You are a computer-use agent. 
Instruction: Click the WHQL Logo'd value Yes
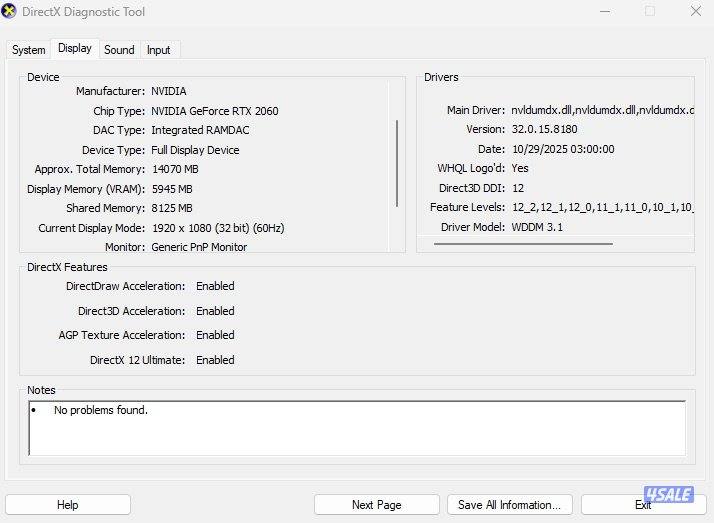[520, 168]
